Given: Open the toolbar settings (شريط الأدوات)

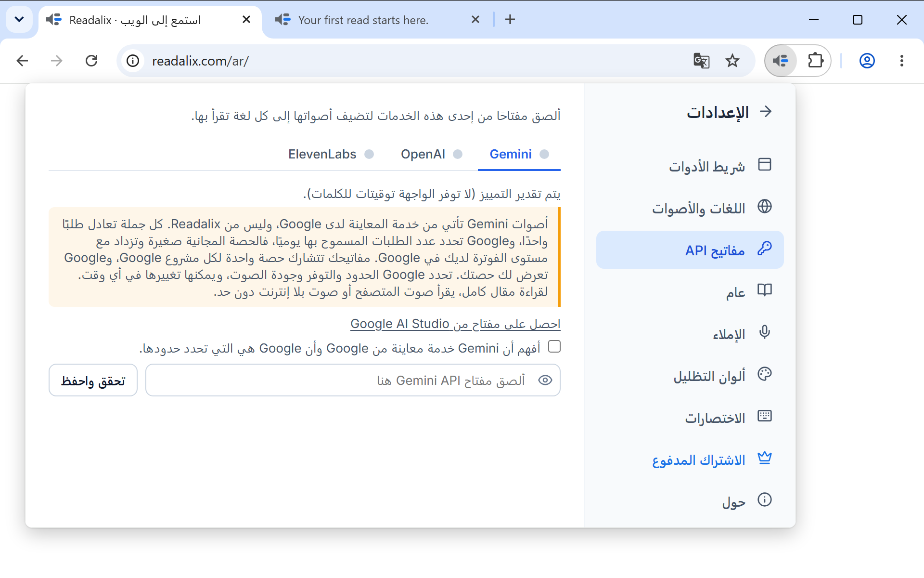Looking at the screenshot, I should pos(690,166).
